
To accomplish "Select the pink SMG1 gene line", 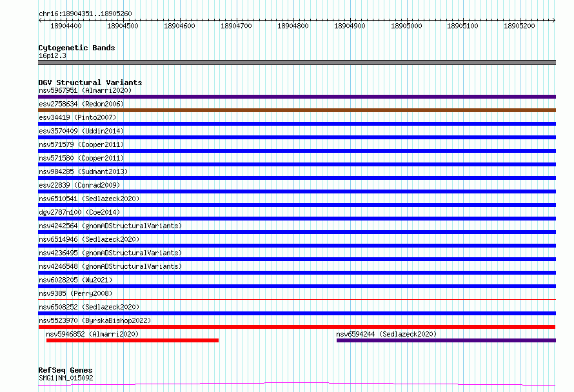I will [297, 384].
